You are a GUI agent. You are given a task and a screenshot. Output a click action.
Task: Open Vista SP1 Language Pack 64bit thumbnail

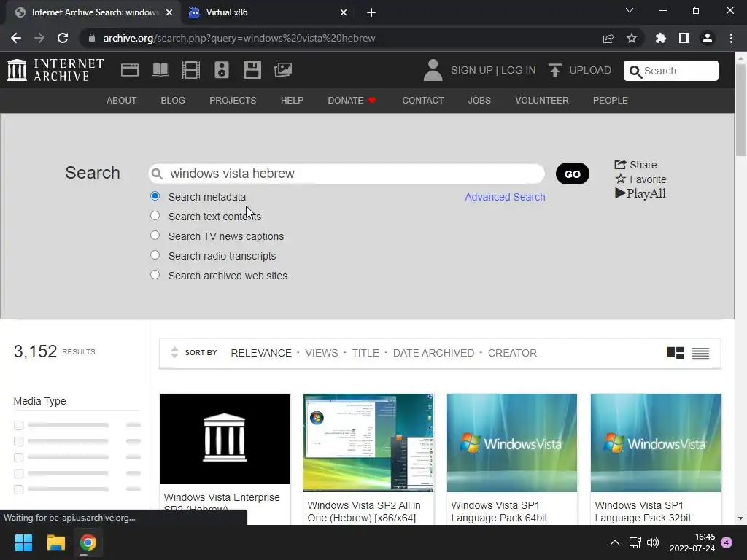click(x=511, y=443)
